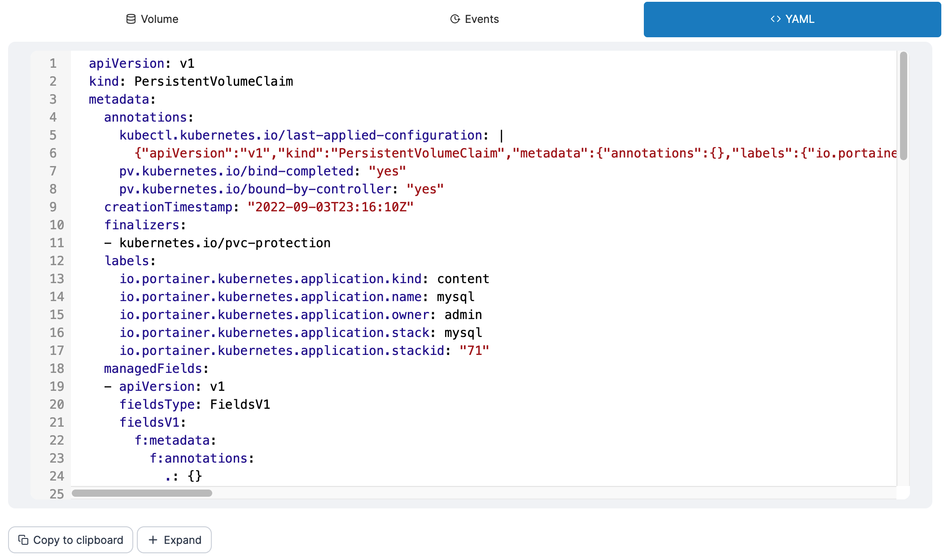
Task: Click the editor's horizontal scrollbar thumb
Action: [142, 493]
